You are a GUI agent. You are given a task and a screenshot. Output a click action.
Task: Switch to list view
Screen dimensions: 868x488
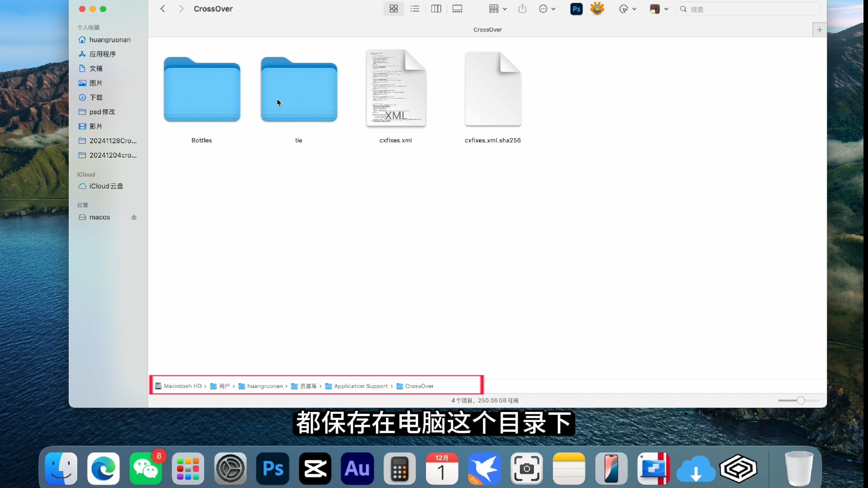415,9
